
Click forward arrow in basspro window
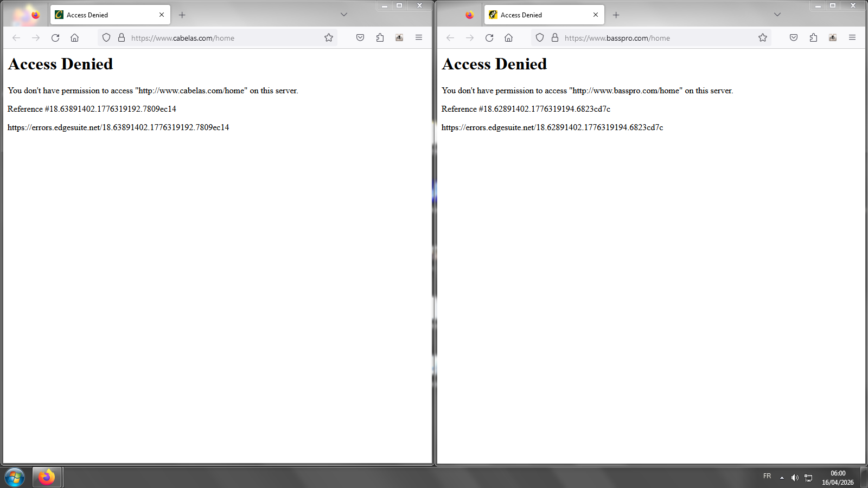[470, 38]
